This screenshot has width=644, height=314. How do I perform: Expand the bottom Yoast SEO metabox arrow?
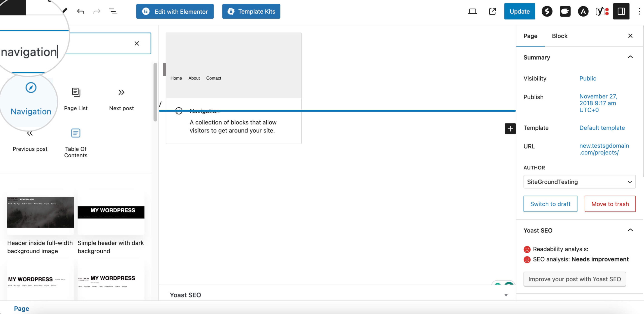pyautogui.click(x=506, y=295)
